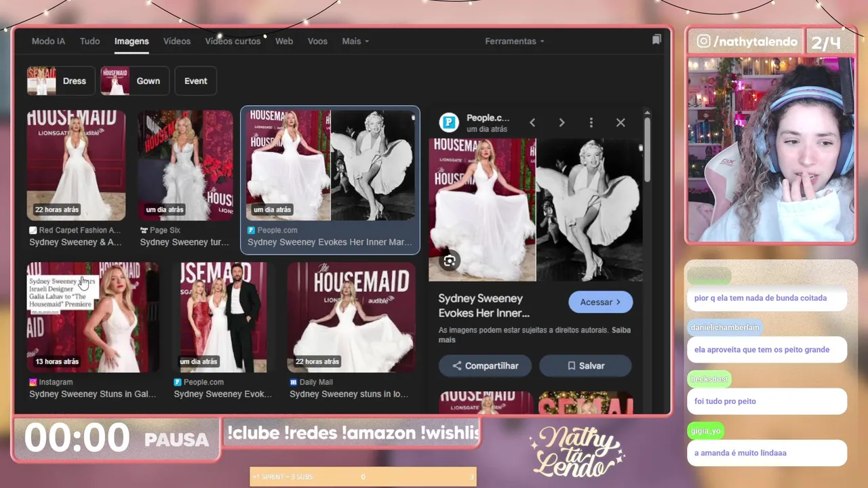The height and width of the screenshot is (488, 868).
Task: Open Page Six image result thumbnail
Action: tap(185, 165)
